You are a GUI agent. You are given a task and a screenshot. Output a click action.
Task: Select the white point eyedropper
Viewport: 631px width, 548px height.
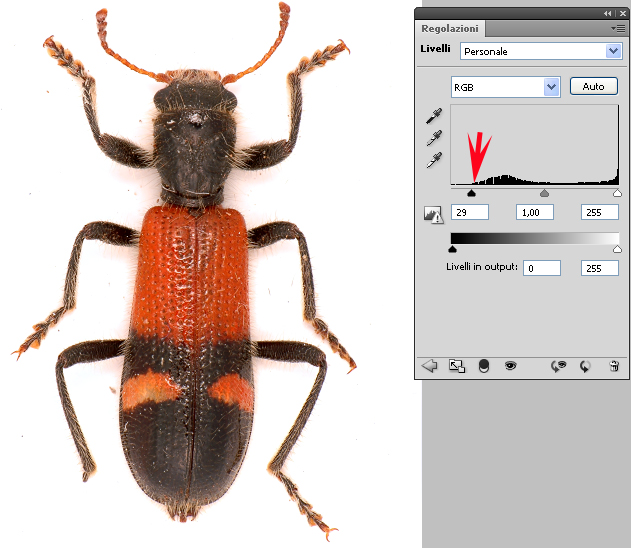point(434,160)
